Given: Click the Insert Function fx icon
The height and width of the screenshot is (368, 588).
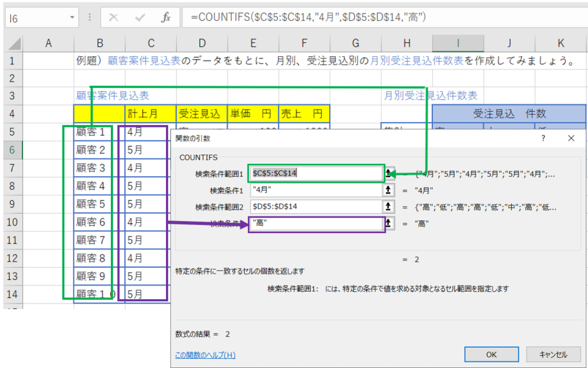Looking at the screenshot, I should 165,18.
